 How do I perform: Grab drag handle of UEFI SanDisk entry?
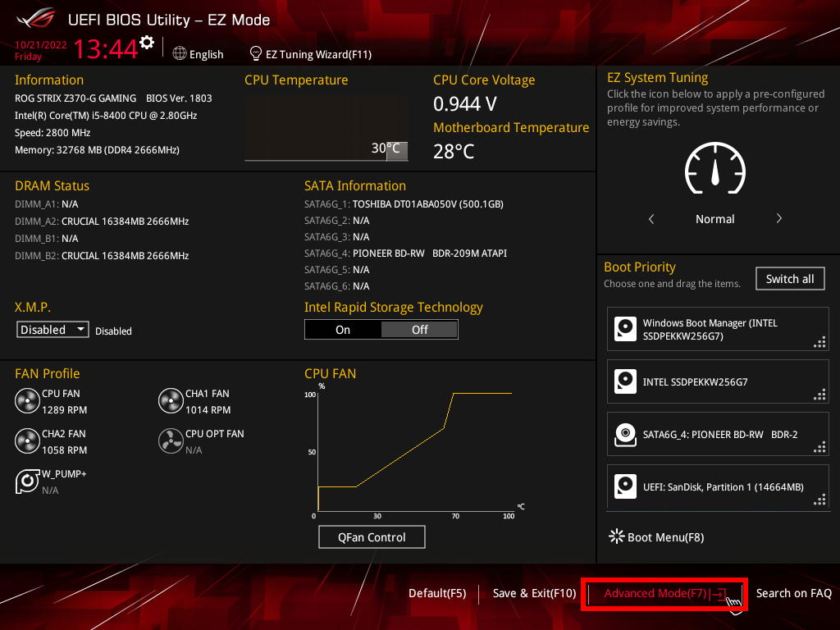point(819,500)
